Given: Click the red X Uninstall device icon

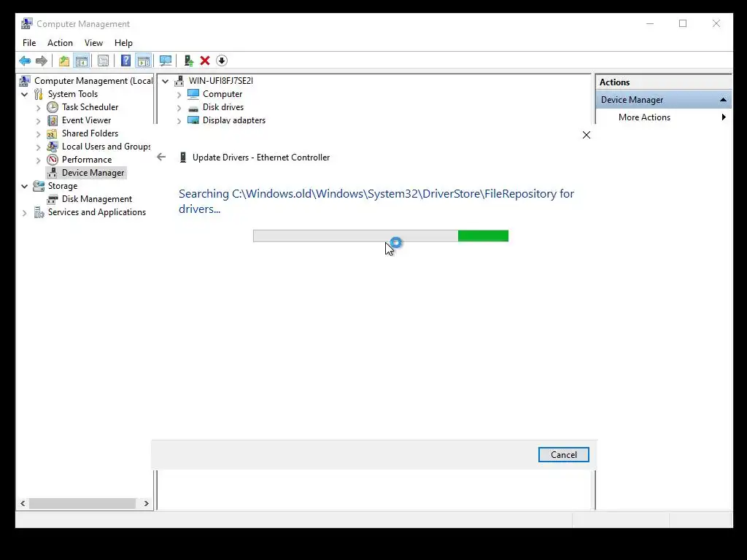Looking at the screenshot, I should 205,61.
